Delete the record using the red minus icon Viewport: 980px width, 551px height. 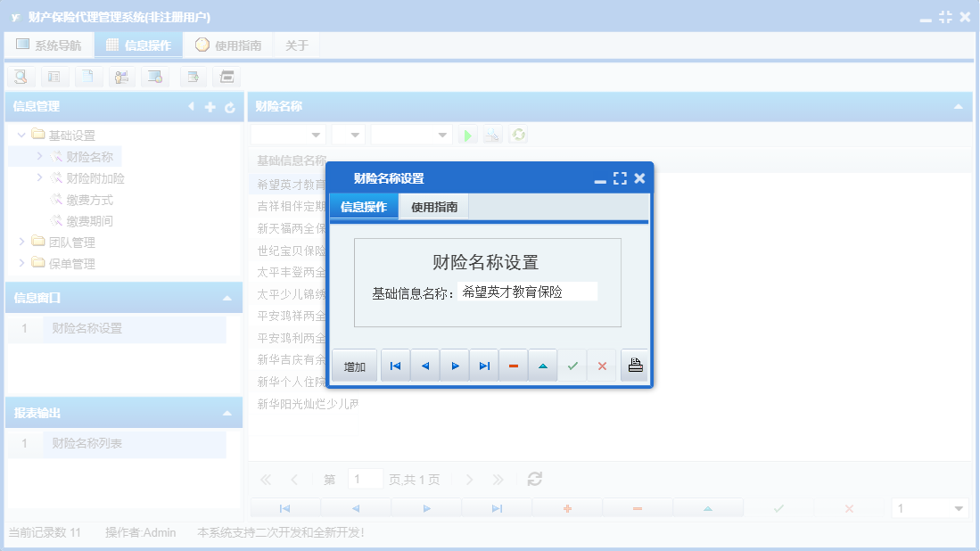pos(513,365)
